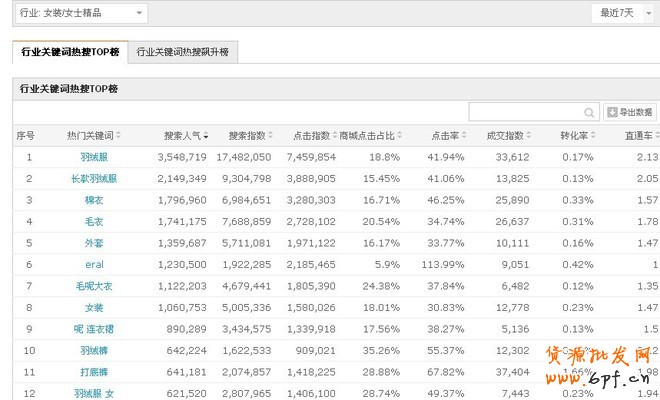
Task: Click the search magnifier icon
Action: pyautogui.click(x=590, y=113)
